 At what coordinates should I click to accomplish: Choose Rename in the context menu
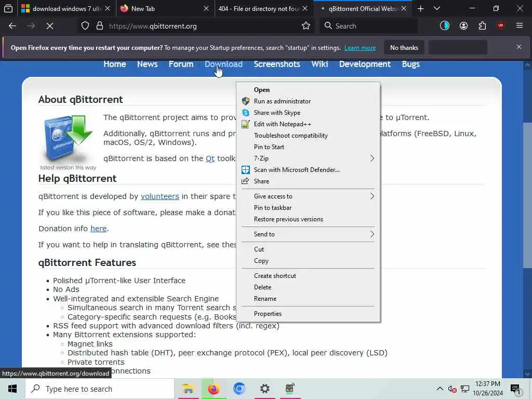[x=308, y=299]
